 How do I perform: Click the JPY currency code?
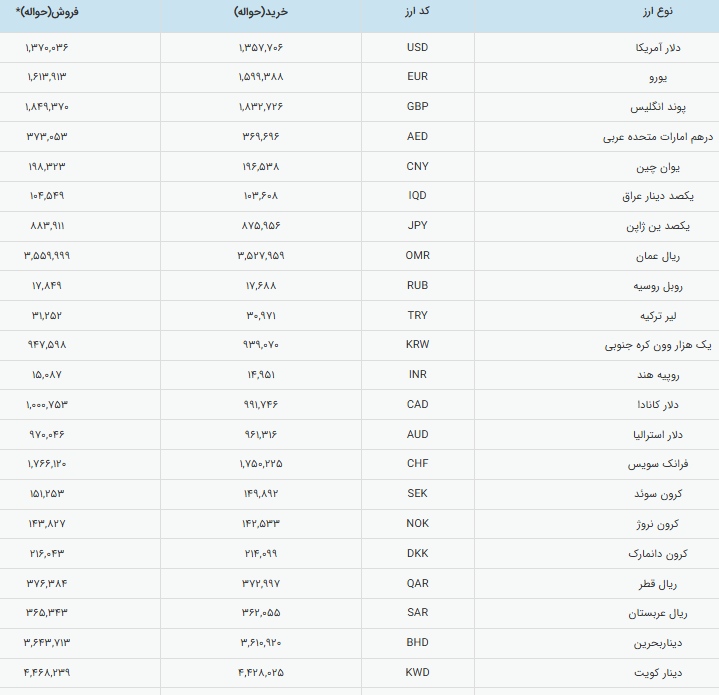click(x=417, y=226)
